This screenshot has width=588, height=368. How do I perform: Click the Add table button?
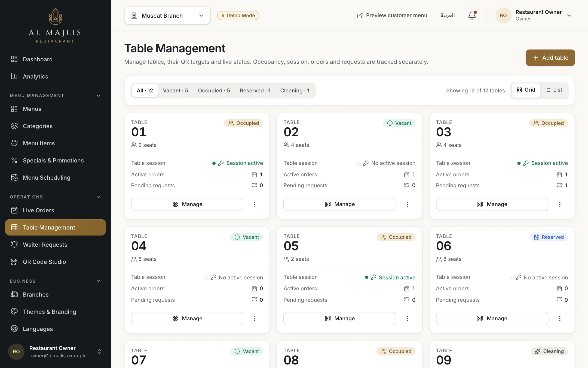click(550, 58)
